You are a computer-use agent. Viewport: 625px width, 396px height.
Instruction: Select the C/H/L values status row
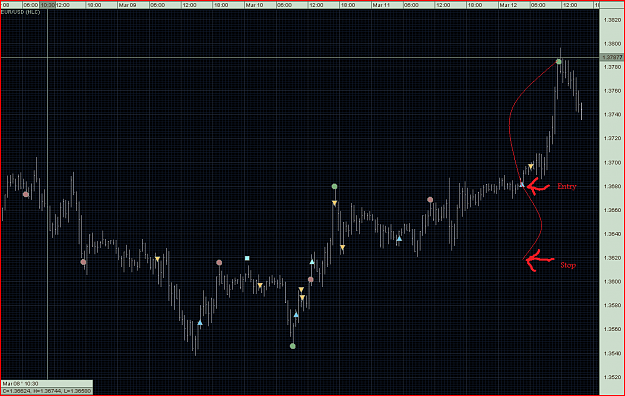tap(47, 391)
